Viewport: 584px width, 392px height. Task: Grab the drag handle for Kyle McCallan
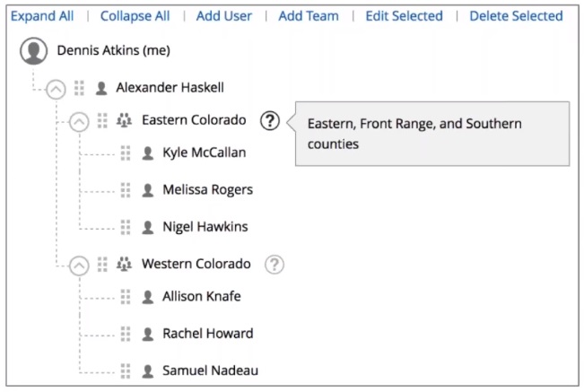126,152
